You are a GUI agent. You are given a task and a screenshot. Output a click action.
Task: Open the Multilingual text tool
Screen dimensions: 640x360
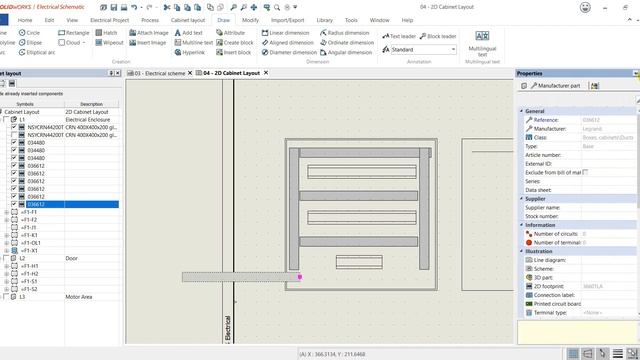[482, 43]
